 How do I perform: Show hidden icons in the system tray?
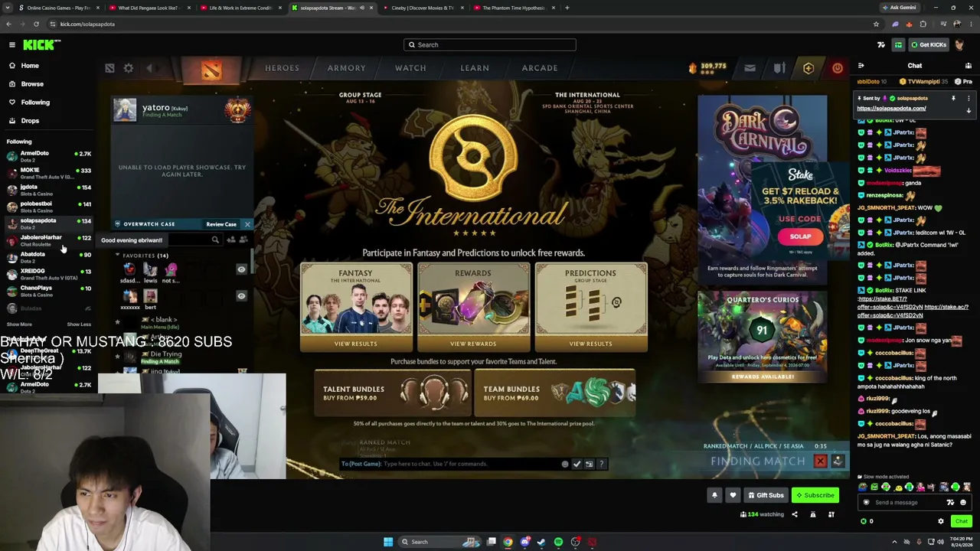click(x=894, y=542)
